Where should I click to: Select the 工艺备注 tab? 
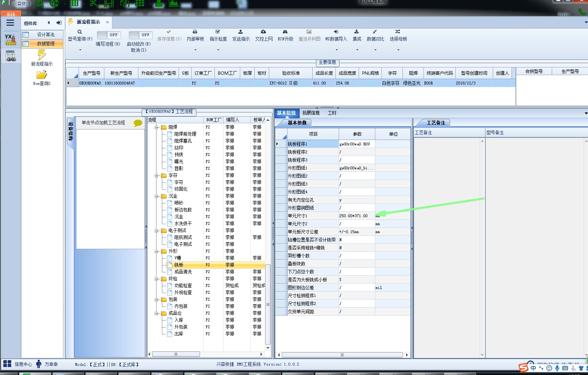(x=435, y=123)
